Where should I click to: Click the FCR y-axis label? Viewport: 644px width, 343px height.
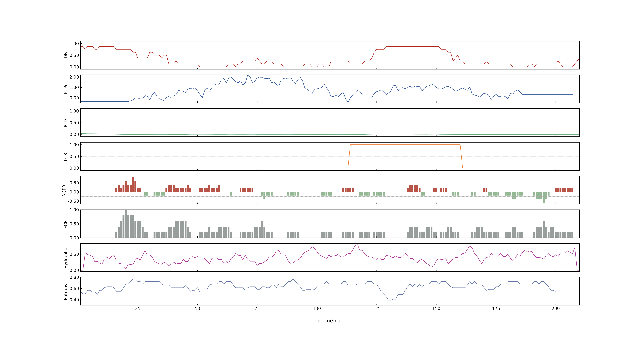tap(66, 224)
